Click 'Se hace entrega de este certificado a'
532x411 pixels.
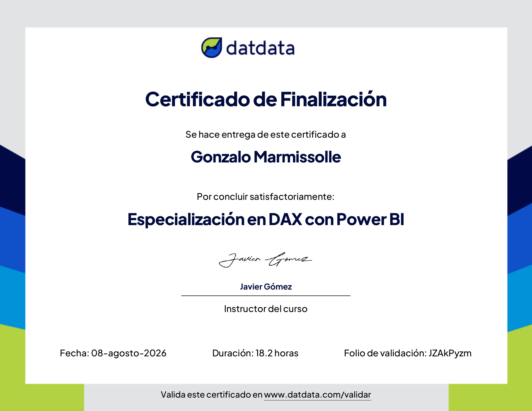point(266,135)
